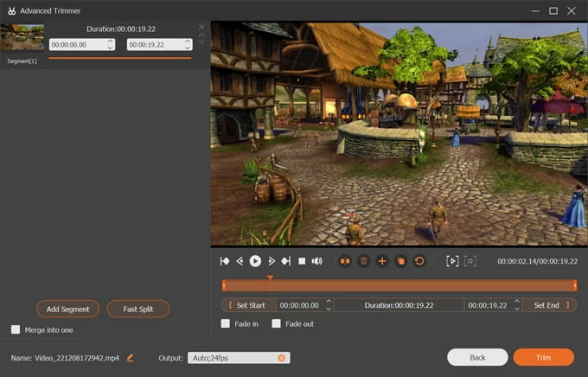Screen dimensions: 588x377
Task: Open output settings via the orange gear icon
Action: click(281, 357)
